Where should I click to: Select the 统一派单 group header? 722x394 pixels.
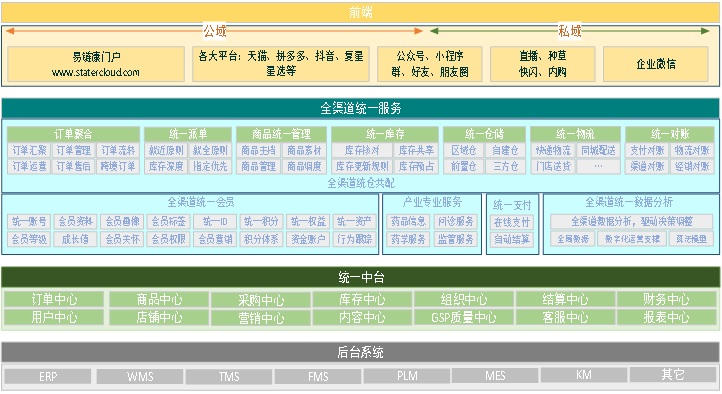coord(188,134)
